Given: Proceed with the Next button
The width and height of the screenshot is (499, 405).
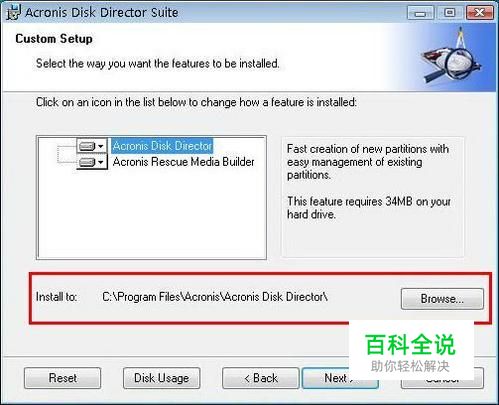Looking at the screenshot, I should 326,378.
